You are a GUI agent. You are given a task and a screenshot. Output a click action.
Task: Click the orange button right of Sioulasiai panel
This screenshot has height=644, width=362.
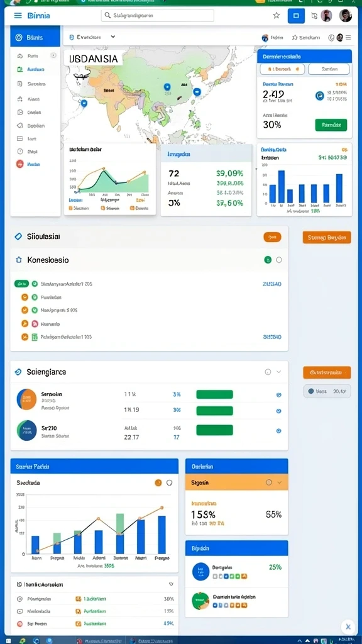(x=327, y=237)
